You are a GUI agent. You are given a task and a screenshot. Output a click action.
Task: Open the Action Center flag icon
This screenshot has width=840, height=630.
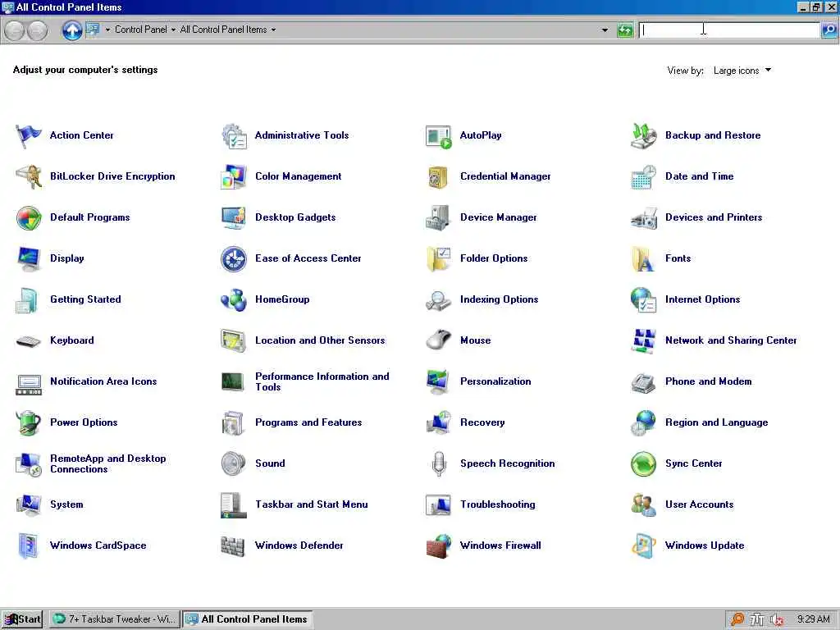click(x=29, y=135)
